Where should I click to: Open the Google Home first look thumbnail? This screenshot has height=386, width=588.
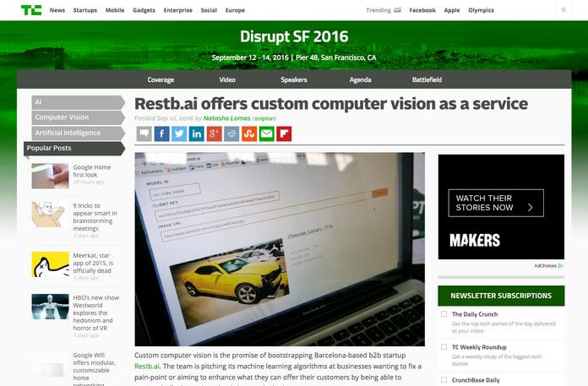(50, 176)
